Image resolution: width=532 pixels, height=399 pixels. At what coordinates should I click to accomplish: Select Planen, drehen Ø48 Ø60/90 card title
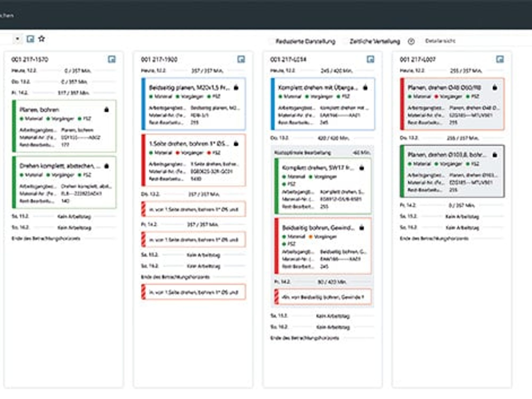click(444, 88)
